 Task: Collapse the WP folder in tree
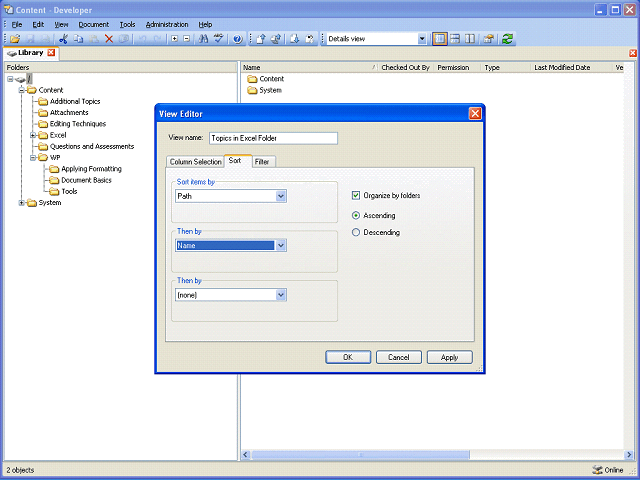pyautogui.click(x=33, y=158)
